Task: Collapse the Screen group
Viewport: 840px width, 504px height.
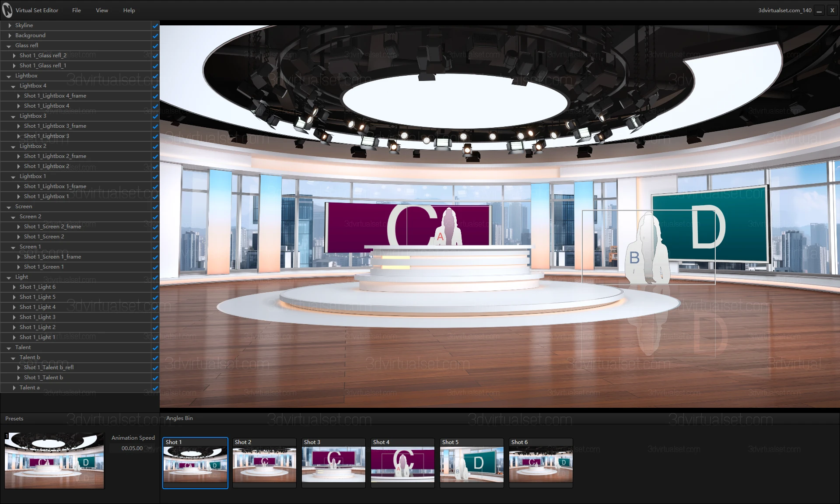Action: tap(9, 207)
